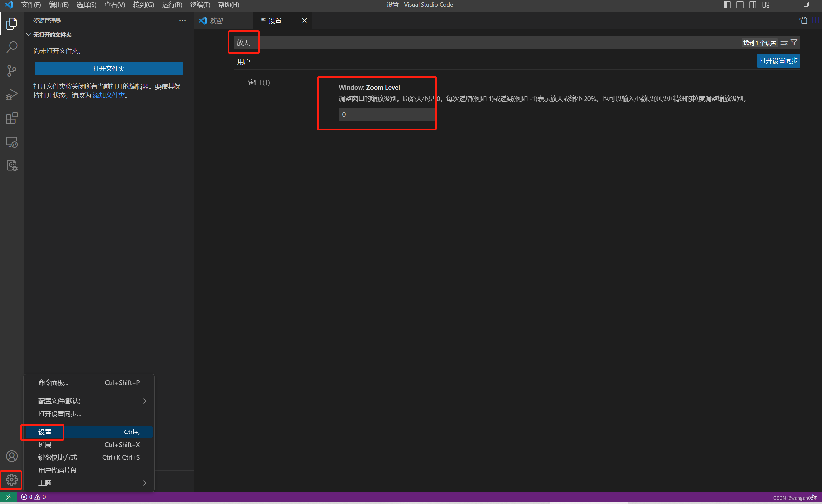
Task: Toggle the secondary sidebar layout icon
Action: 752,5
